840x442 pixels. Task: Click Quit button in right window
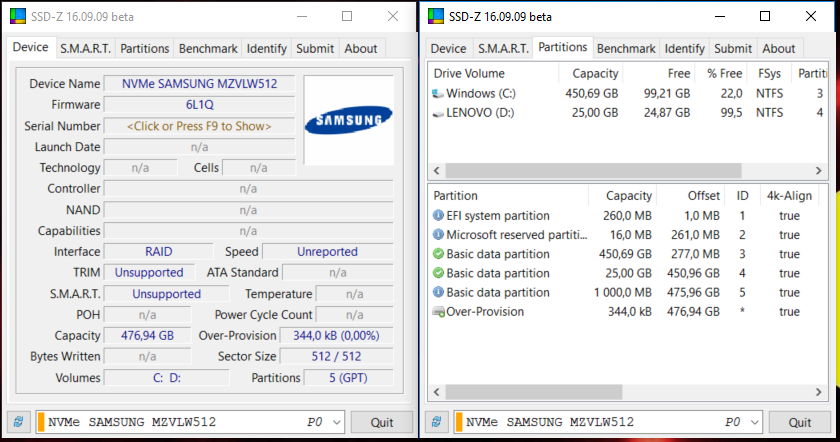click(x=800, y=422)
